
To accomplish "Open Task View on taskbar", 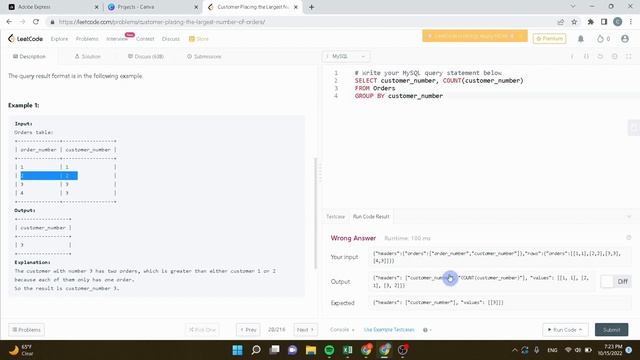I will tap(274, 350).
